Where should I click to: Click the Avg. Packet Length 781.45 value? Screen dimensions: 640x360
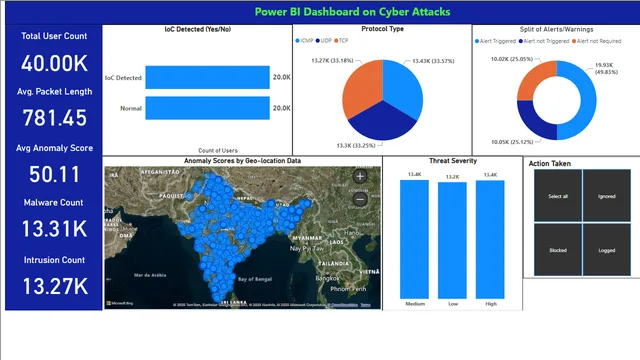pos(54,118)
